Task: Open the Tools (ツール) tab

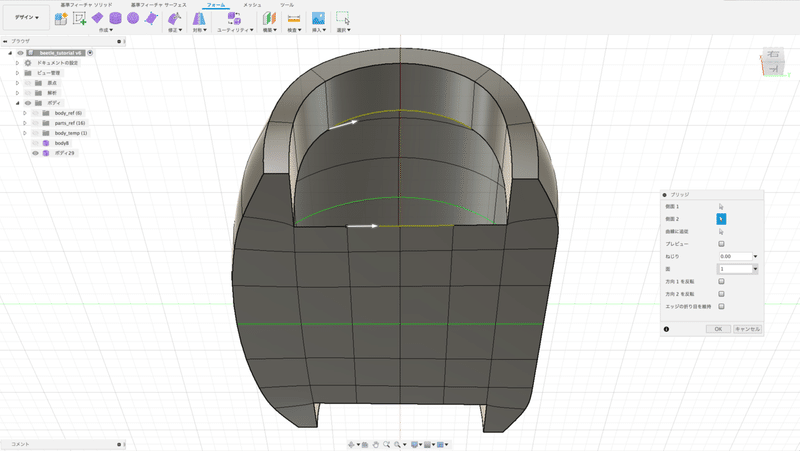Action: tap(287, 5)
